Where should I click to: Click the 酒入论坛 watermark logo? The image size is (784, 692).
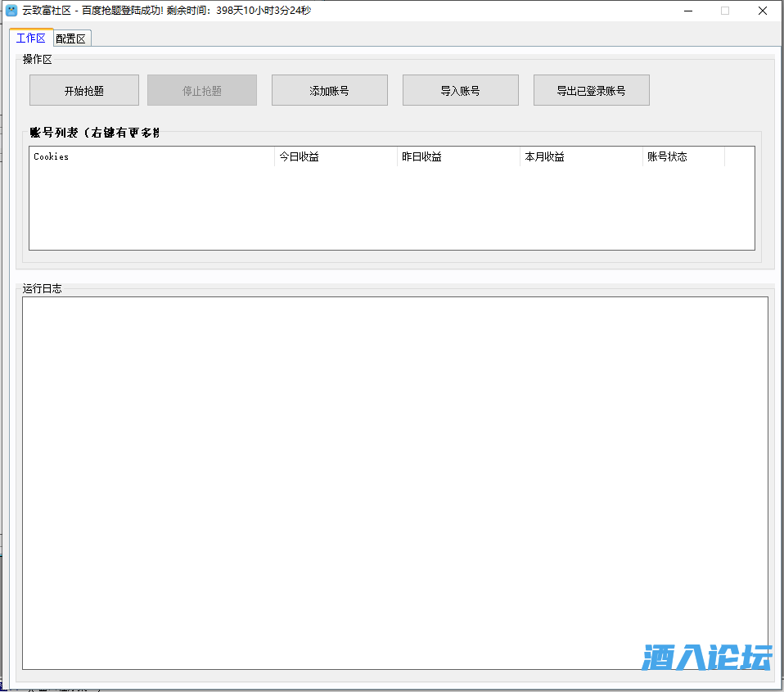707,656
